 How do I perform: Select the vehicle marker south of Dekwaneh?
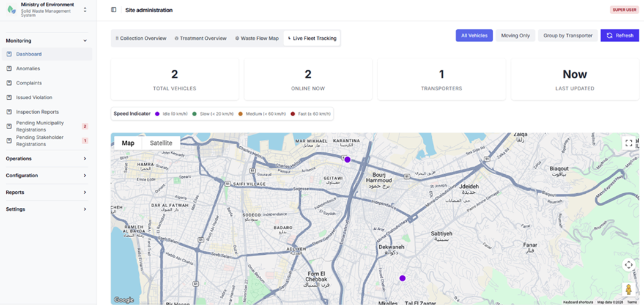[402, 278]
